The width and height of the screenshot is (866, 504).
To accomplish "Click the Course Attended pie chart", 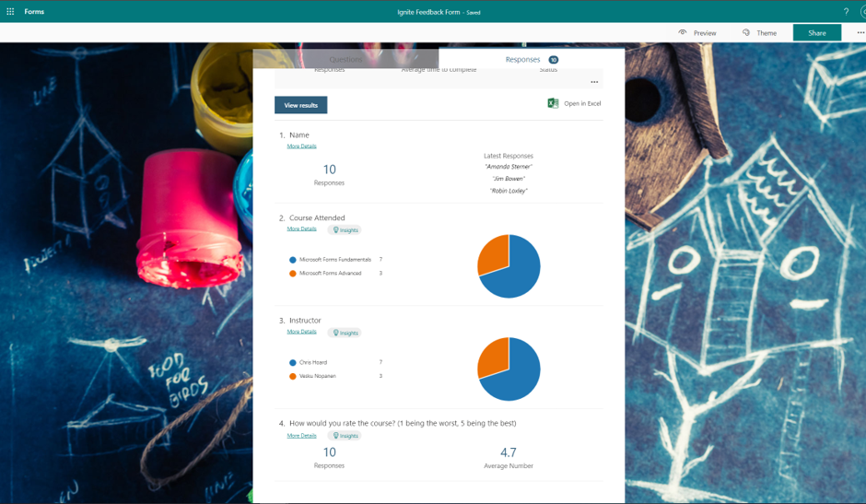I will pyautogui.click(x=509, y=266).
